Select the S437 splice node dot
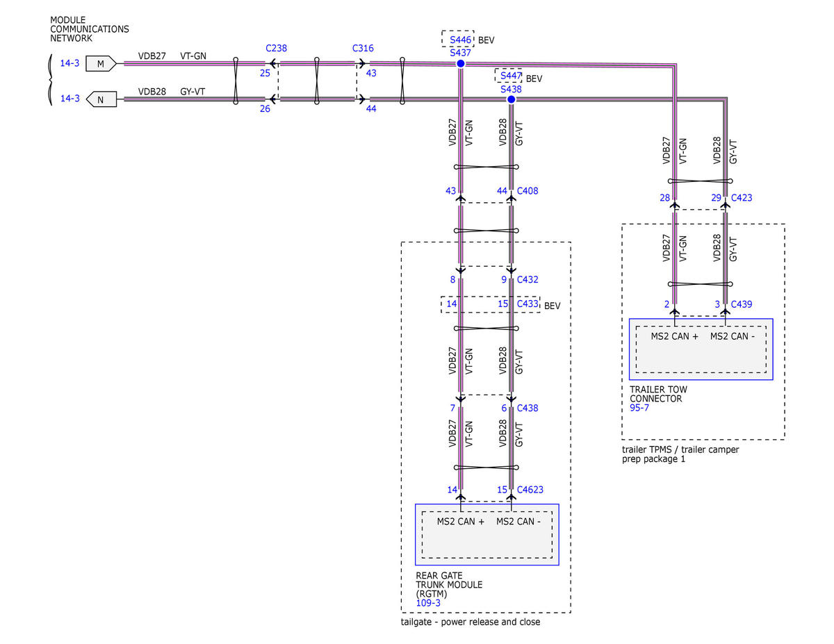Image resolution: width=834 pixels, height=644 pixels. tap(460, 63)
